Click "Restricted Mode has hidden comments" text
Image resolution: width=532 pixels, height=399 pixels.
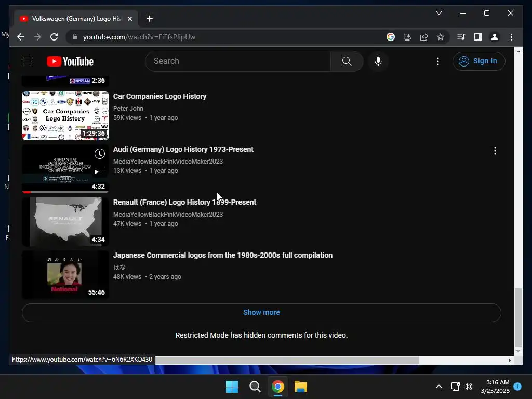(x=261, y=335)
